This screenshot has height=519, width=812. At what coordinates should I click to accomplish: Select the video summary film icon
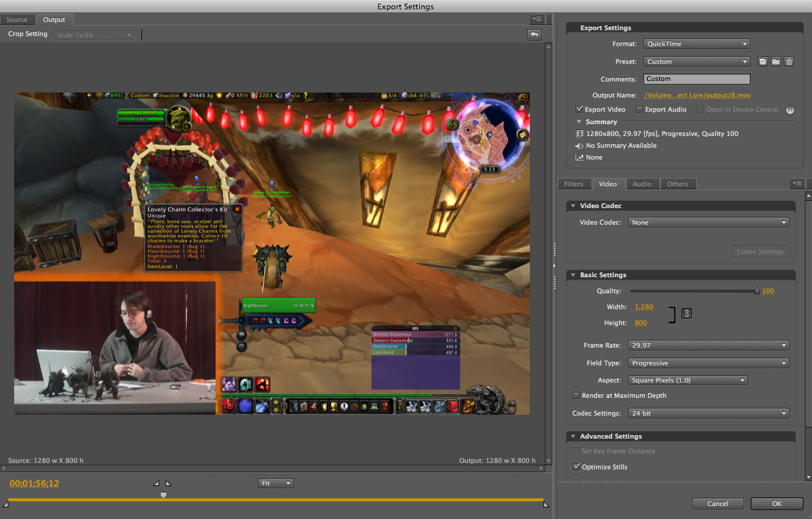pos(580,134)
